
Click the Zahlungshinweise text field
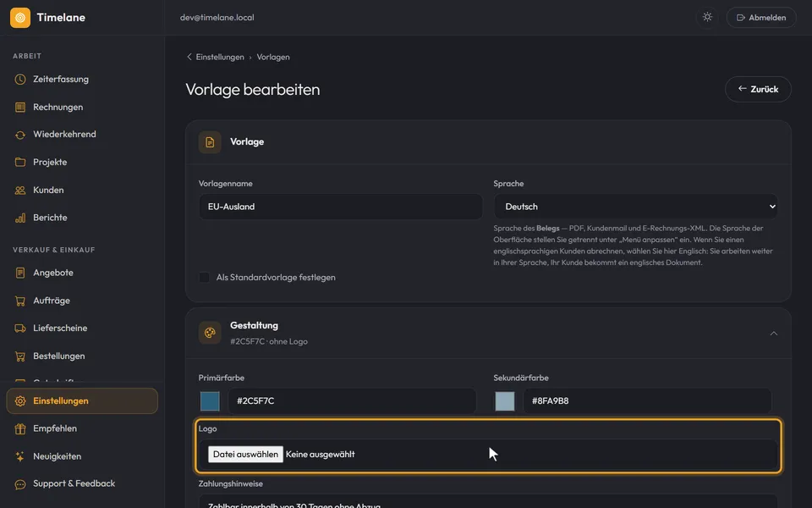pyautogui.click(x=488, y=502)
